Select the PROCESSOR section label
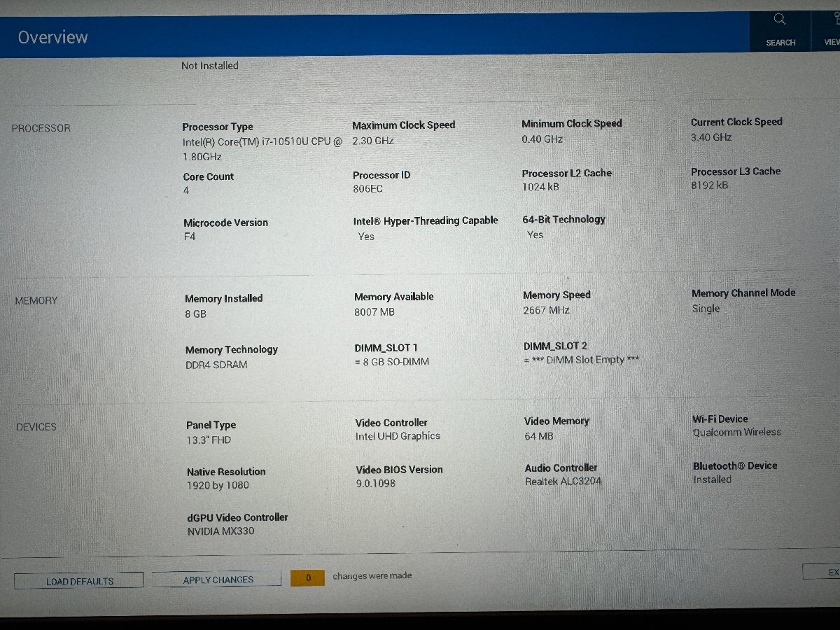Screen dimensions: 840x630 point(41,128)
